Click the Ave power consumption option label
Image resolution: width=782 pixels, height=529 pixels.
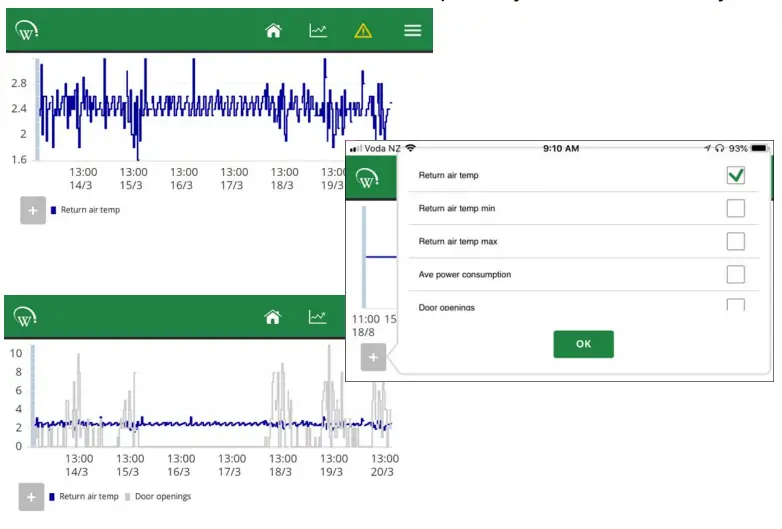[x=465, y=275]
